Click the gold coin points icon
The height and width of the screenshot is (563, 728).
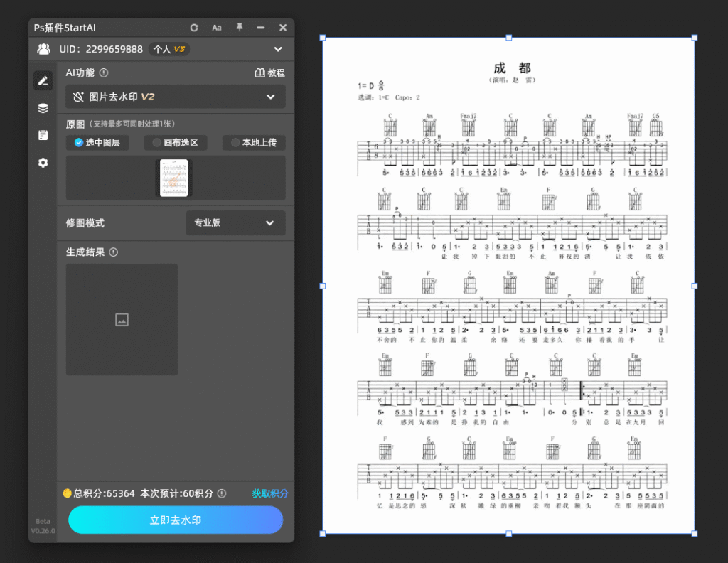68,493
